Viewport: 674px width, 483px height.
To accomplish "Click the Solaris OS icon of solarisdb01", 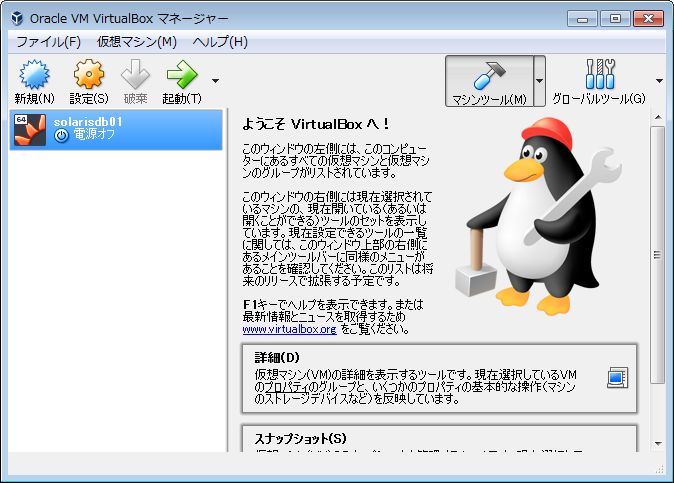I will pyautogui.click(x=30, y=130).
